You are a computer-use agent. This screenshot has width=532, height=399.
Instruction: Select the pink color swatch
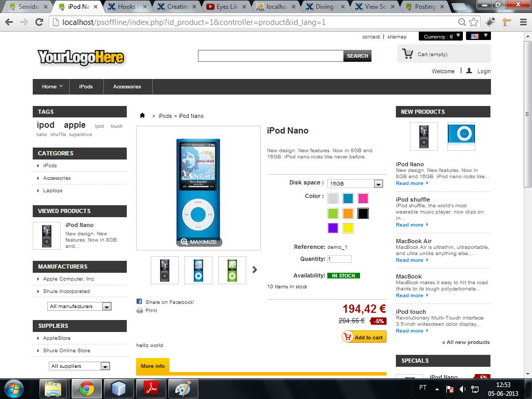[x=363, y=198]
